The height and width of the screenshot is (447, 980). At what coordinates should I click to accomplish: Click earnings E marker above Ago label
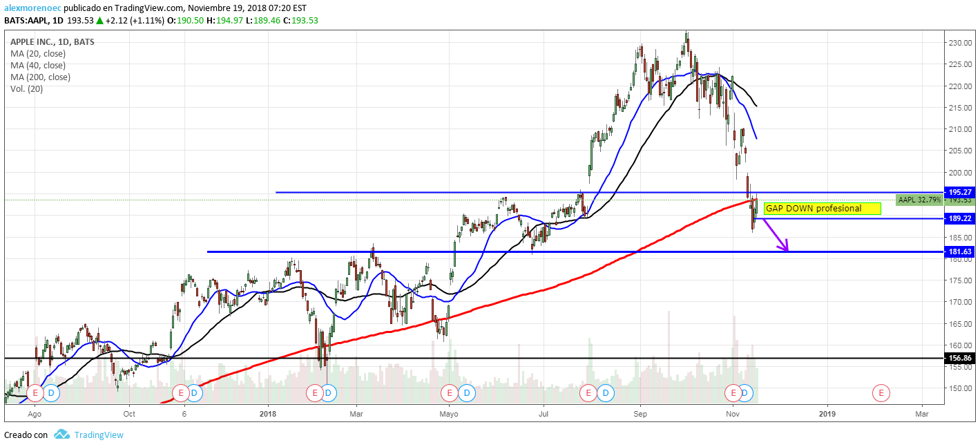(x=35, y=393)
